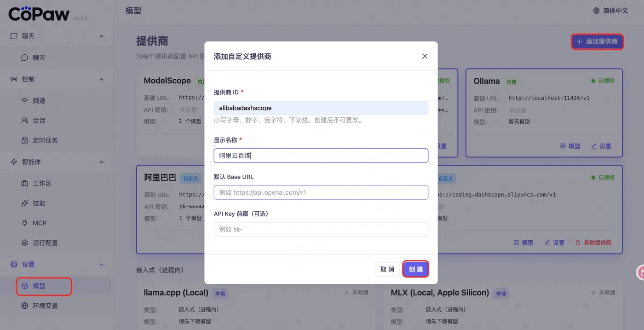Close the add provider dialog

[x=425, y=56]
